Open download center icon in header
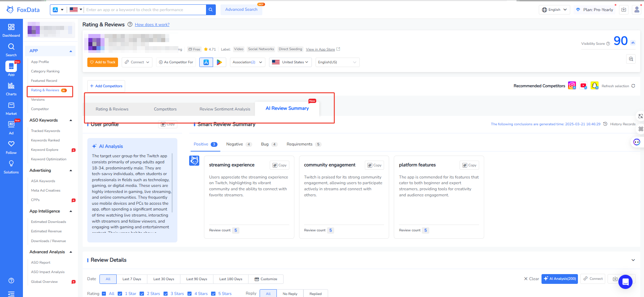 pos(624,10)
